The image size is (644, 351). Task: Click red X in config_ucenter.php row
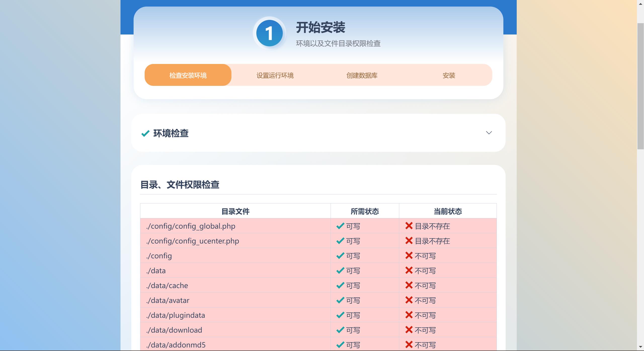pyautogui.click(x=409, y=240)
